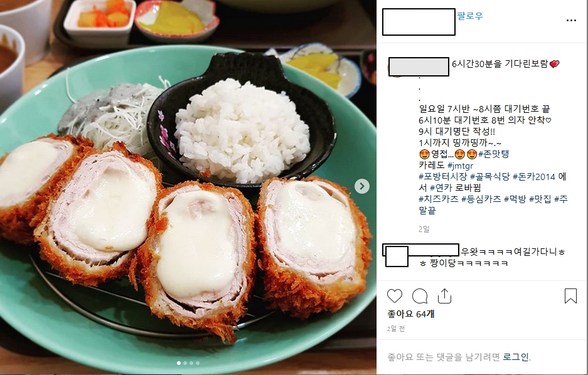This screenshot has height=375, width=588.
Task: Open the #골목식당 hashtag
Action: (489, 176)
